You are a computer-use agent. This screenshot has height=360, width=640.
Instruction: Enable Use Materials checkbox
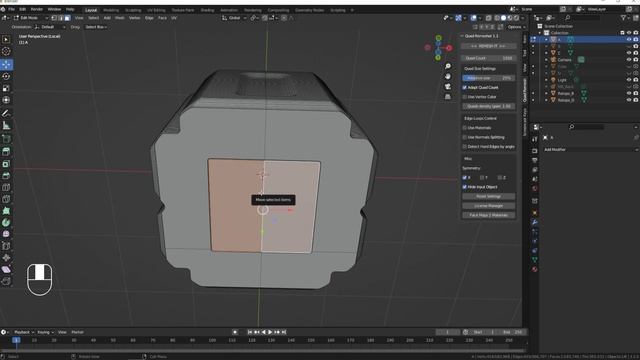tap(464, 128)
